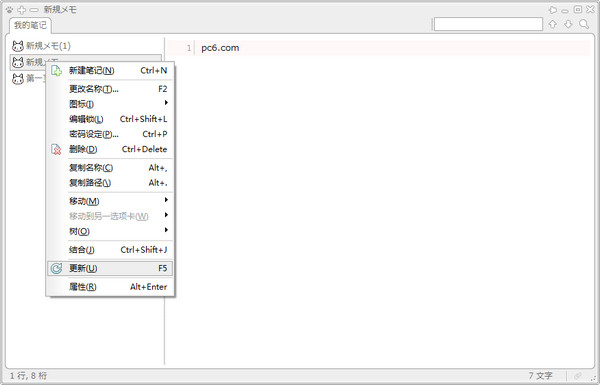Viewport: 600px width, 385px height.
Task: Expand the 树(O) submenu
Action: tap(110, 231)
